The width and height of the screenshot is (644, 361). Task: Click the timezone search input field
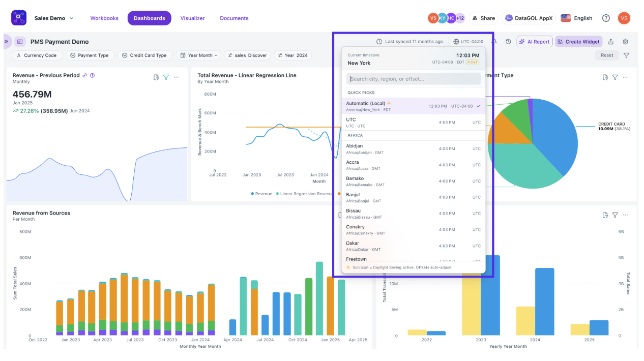tap(414, 79)
